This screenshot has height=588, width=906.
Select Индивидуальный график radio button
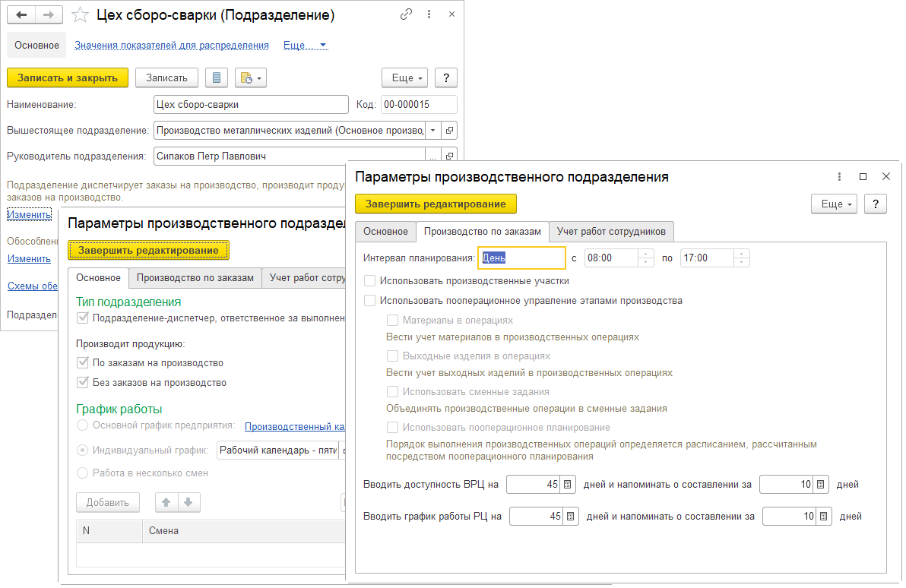(83, 450)
